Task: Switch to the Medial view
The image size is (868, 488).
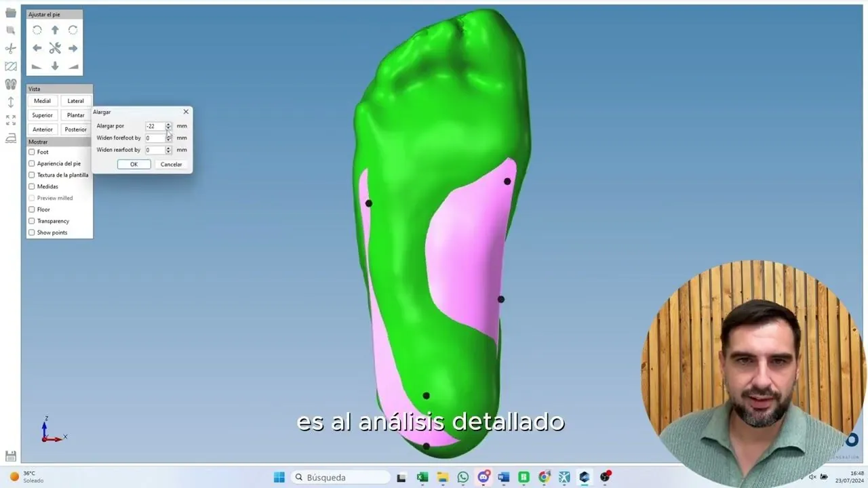Action: 42,101
